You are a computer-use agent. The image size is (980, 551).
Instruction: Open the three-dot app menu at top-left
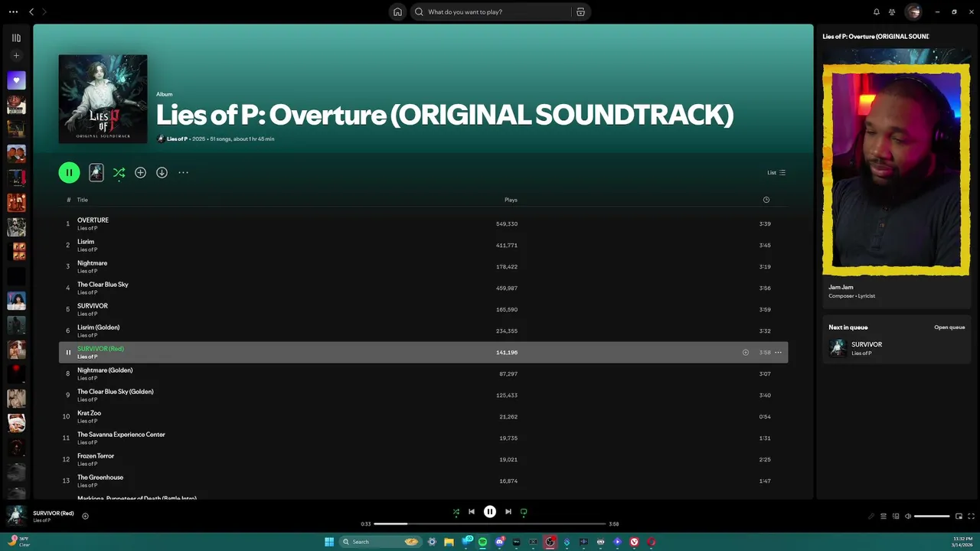point(13,11)
